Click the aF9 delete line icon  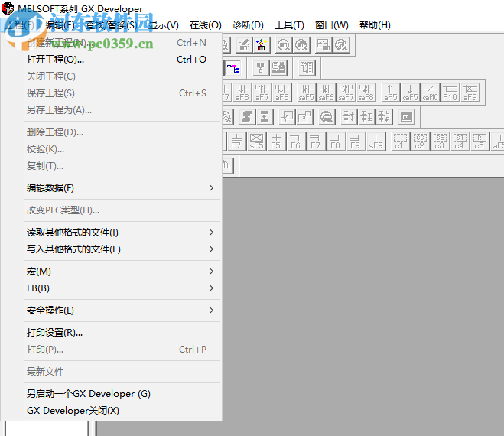pyautogui.click(x=470, y=93)
